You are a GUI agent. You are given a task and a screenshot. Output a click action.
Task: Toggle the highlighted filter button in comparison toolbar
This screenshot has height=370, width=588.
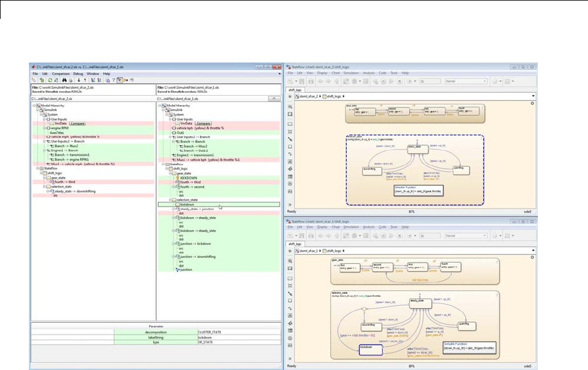120,80
